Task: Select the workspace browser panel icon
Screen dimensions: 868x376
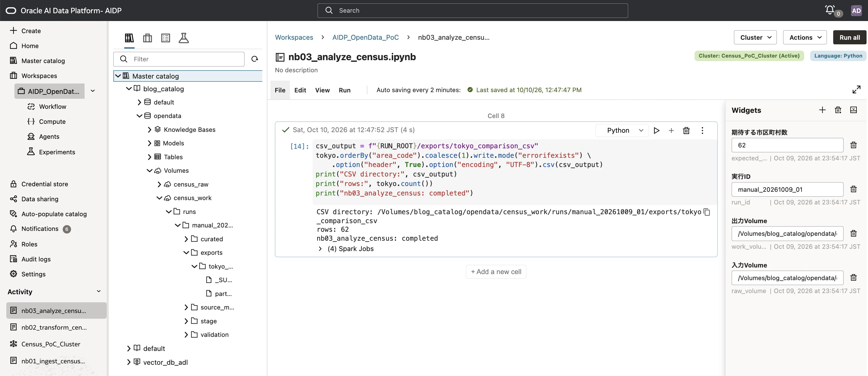Action: tap(147, 38)
